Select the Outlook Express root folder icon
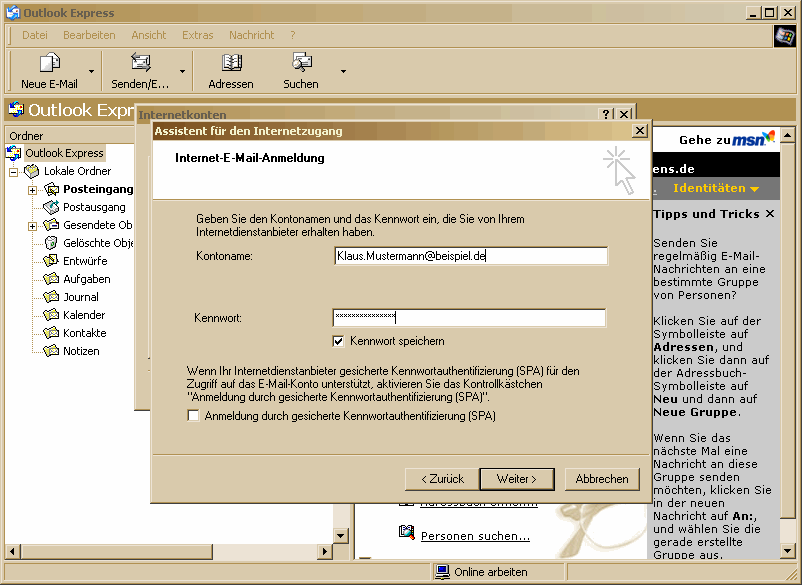 14,153
